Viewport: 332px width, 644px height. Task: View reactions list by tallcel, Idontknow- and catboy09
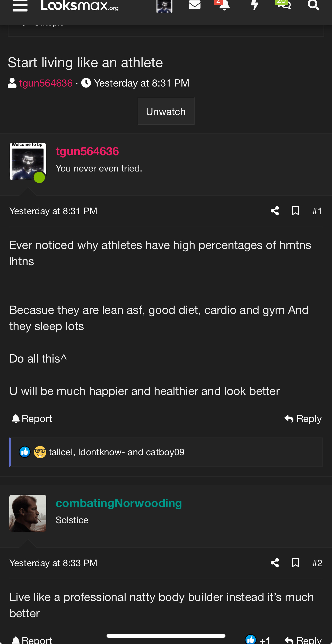click(117, 452)
